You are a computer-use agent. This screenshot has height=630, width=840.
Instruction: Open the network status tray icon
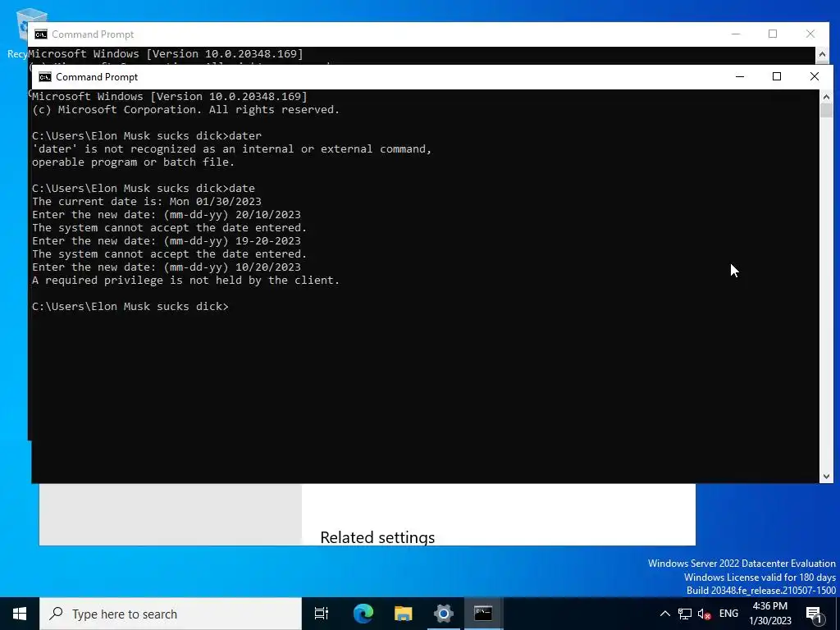click(685, 614)
